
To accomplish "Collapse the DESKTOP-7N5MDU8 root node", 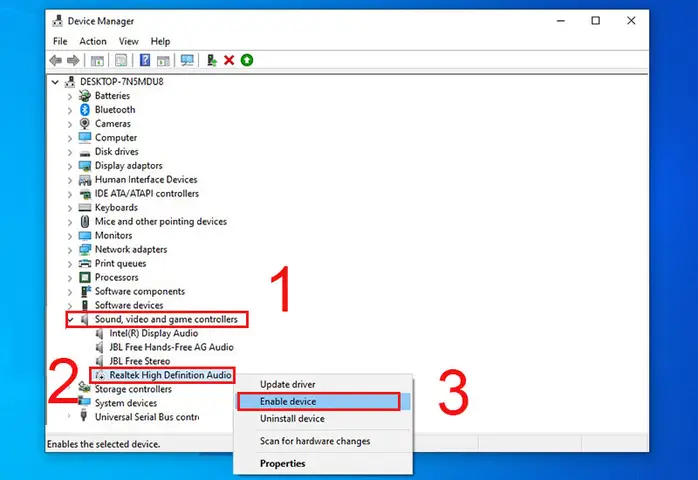I will [56, 82].
